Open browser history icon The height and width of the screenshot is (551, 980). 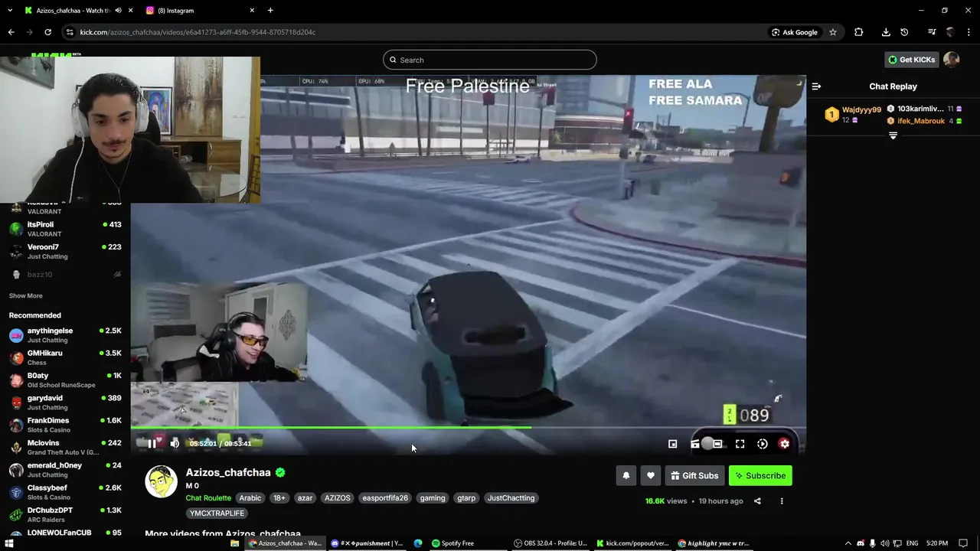click(x=904, y=32)
